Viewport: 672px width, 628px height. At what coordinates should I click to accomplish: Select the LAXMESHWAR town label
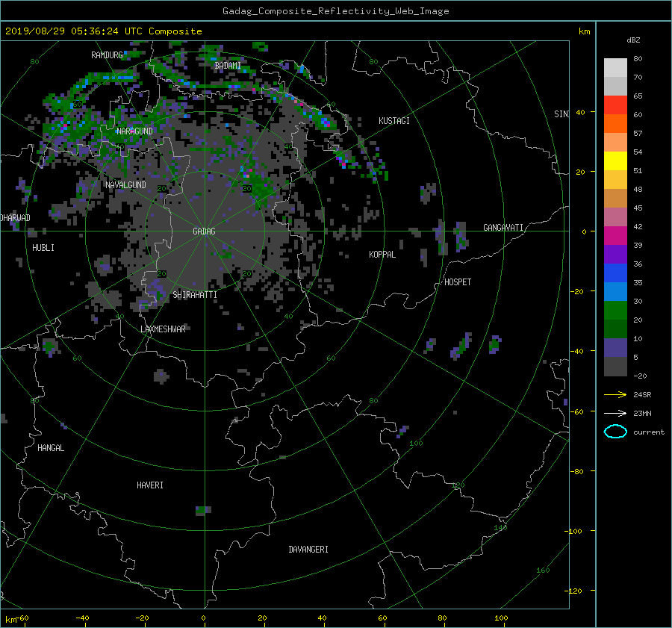pyautogui.click(x=163, y=329)
